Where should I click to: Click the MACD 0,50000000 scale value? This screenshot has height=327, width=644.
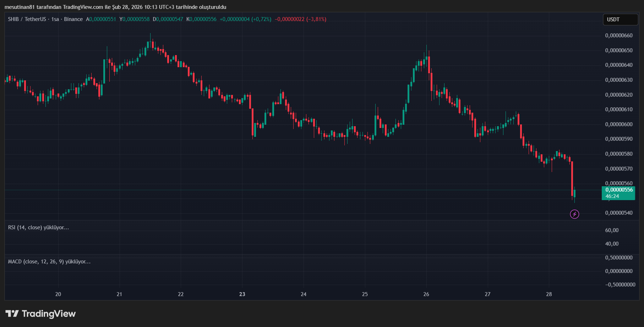point(619,258)
